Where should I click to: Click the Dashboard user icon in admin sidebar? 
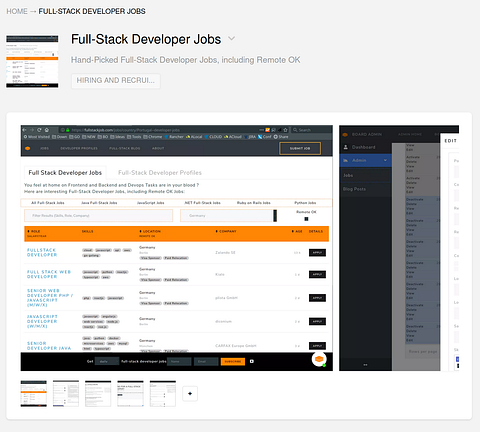click(346, 147)
